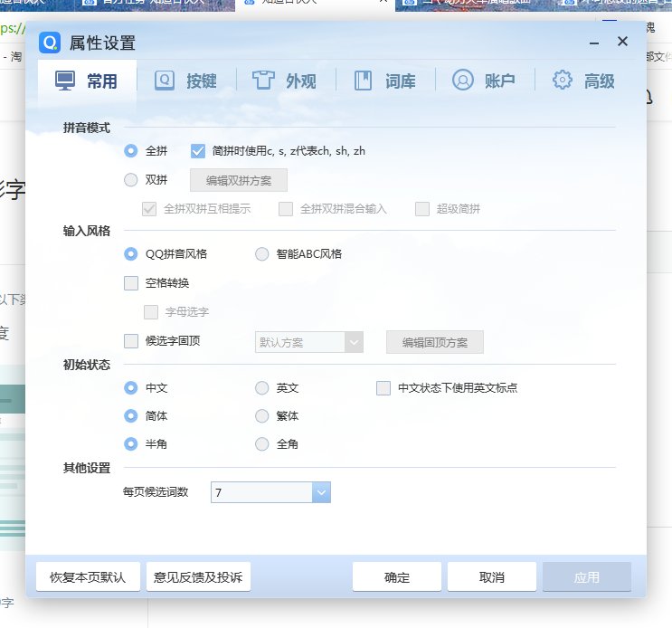This screenshot has height=628, width=672.
Task: Click the QQ Pinyin logo icon in title bar
Action: point(50,43)
